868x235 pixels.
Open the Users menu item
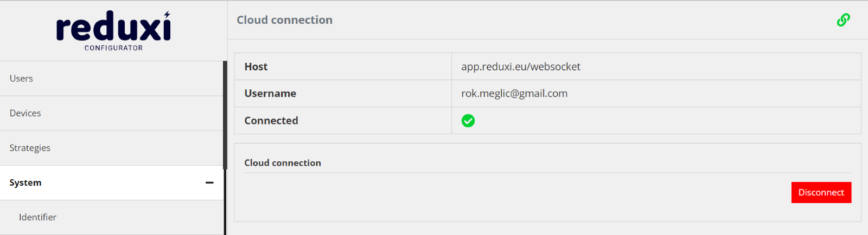(112, 79)
